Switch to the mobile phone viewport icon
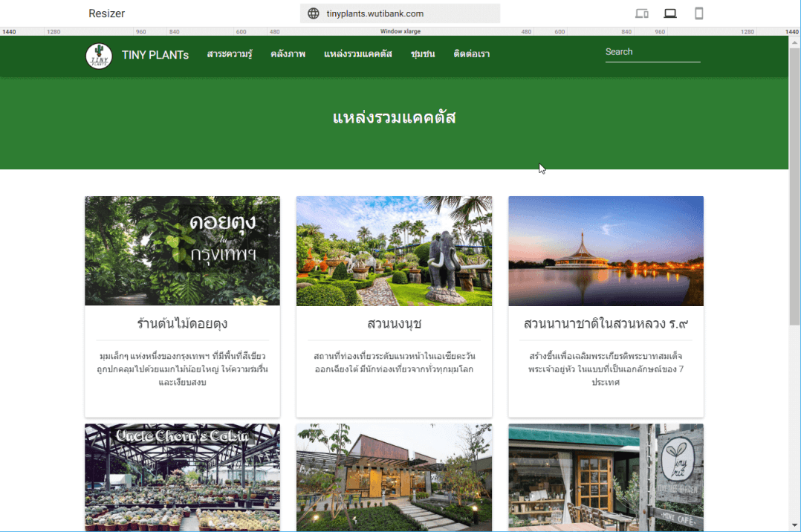 coord(698,13)
